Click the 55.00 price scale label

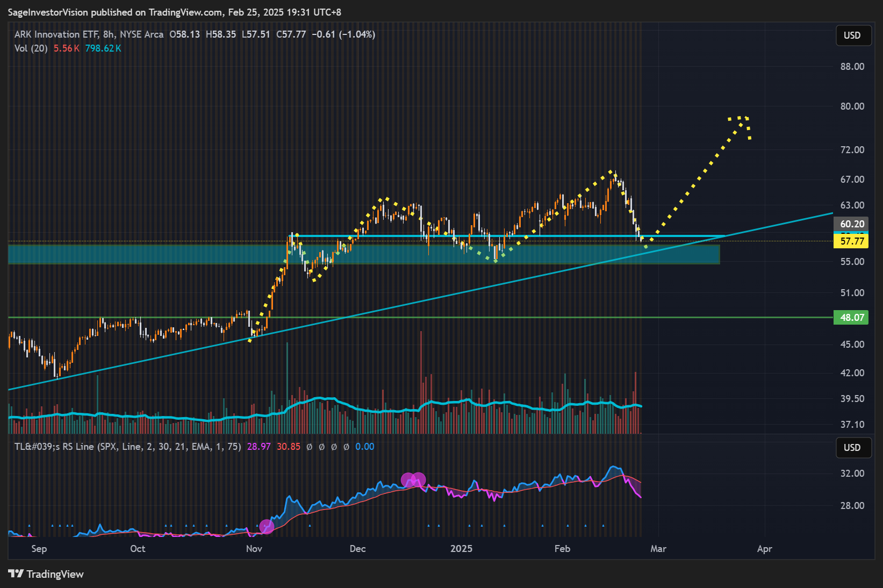[852, 262]
